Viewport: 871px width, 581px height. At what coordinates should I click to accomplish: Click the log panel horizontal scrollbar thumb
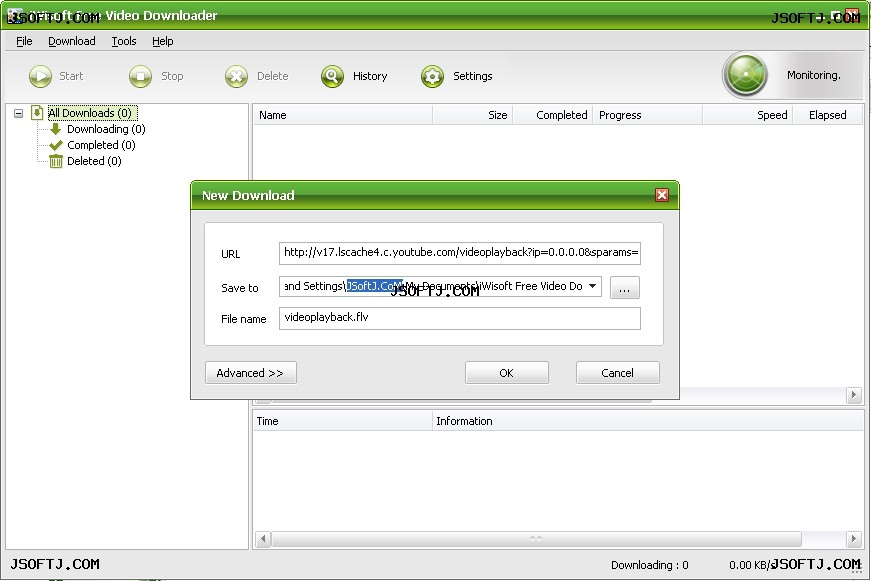point(536,539)
